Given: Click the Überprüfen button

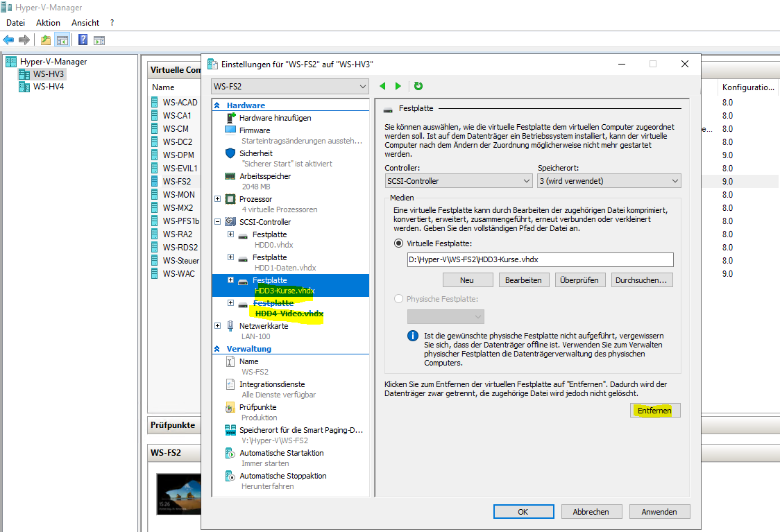Looking at the screenshot, I should pos(579,280).
